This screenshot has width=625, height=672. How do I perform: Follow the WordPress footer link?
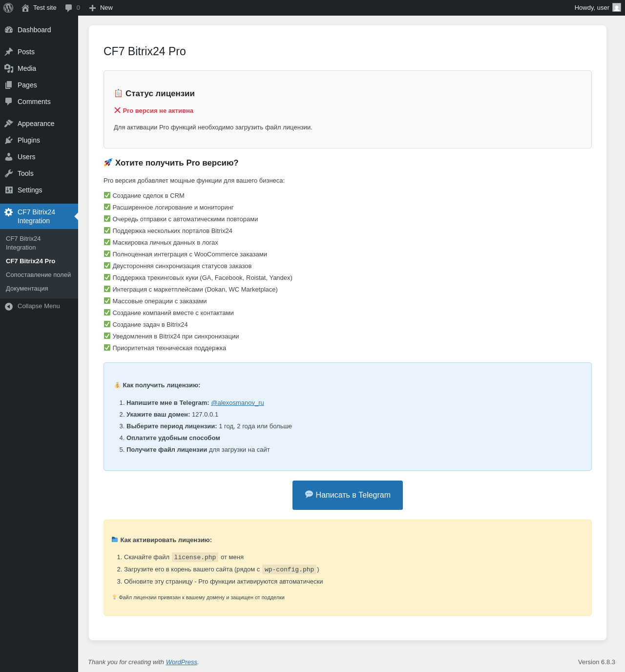(181, 662)
